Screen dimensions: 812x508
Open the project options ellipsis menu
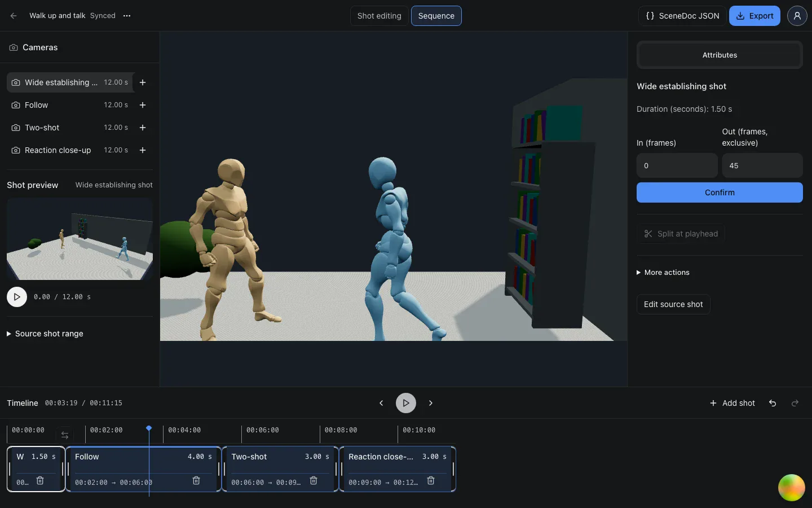(x=127, y=16)
